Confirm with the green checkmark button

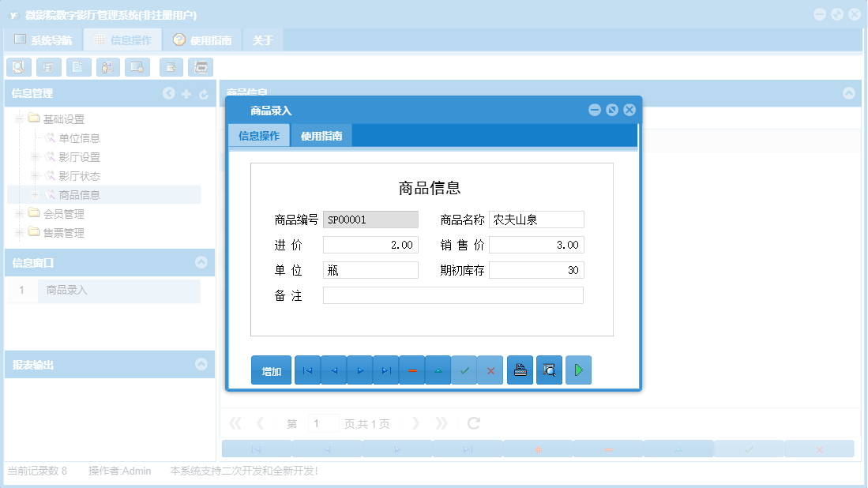point(464,370)
